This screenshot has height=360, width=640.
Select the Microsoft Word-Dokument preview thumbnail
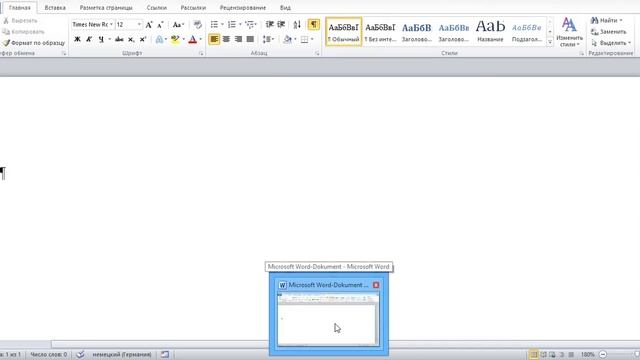(328, 320)
